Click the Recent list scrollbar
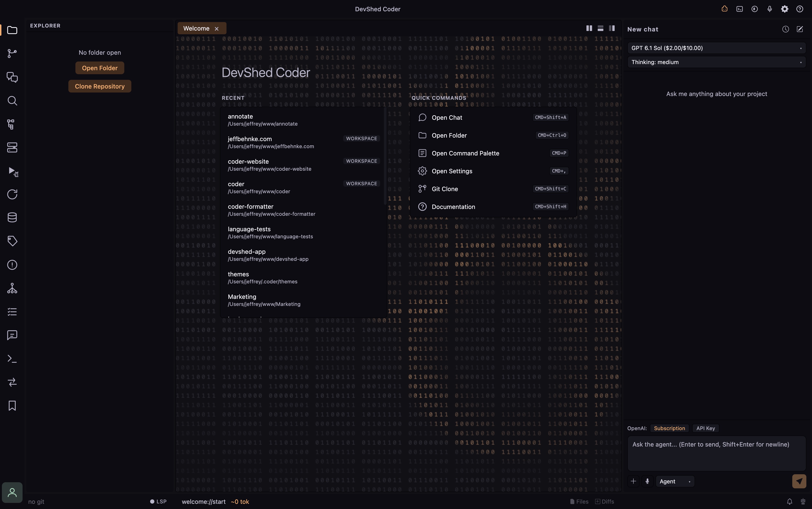The image size is (812, 509). coord(385,156)
